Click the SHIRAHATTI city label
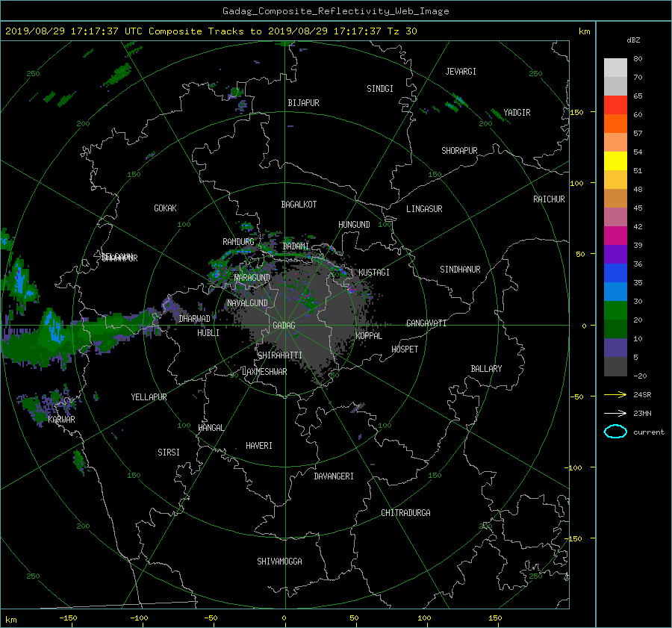This screenshot has height=628, width=672. point(280,355)
